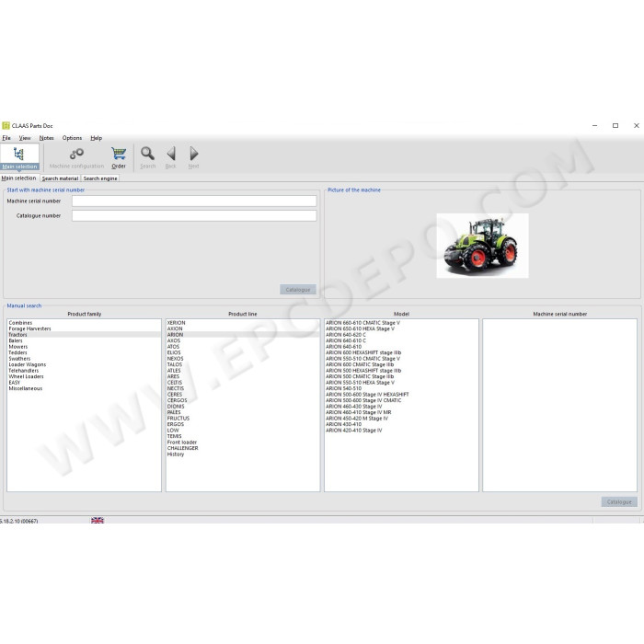Select ATOS in Product line
644x644 pixels.
point(243,347)
